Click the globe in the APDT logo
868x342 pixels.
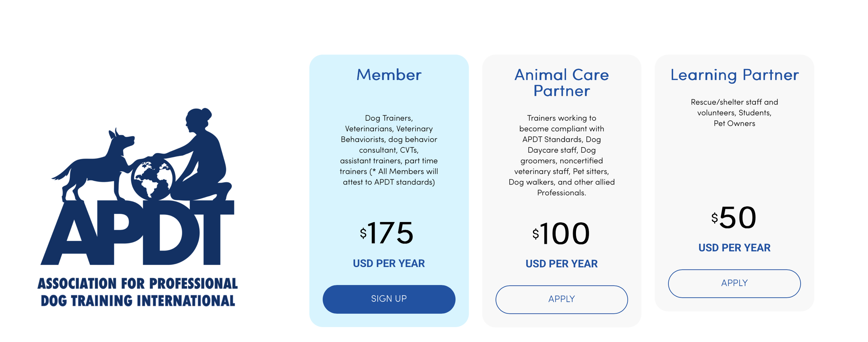[x=153, y=179]
